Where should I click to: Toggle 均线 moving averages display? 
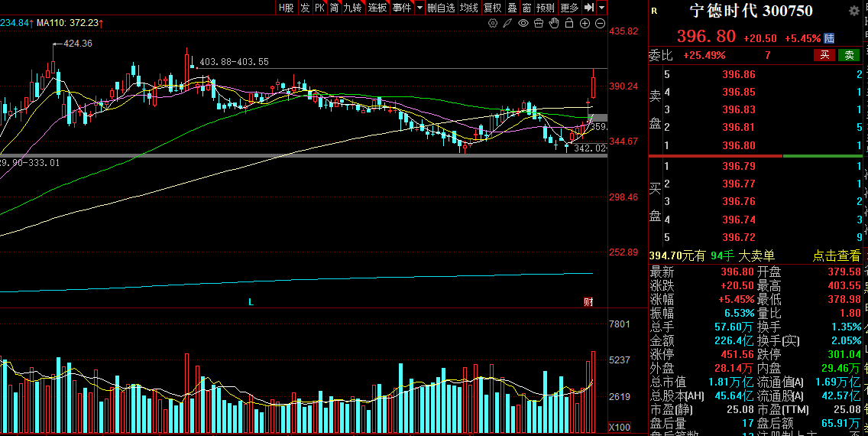[468, 8]
